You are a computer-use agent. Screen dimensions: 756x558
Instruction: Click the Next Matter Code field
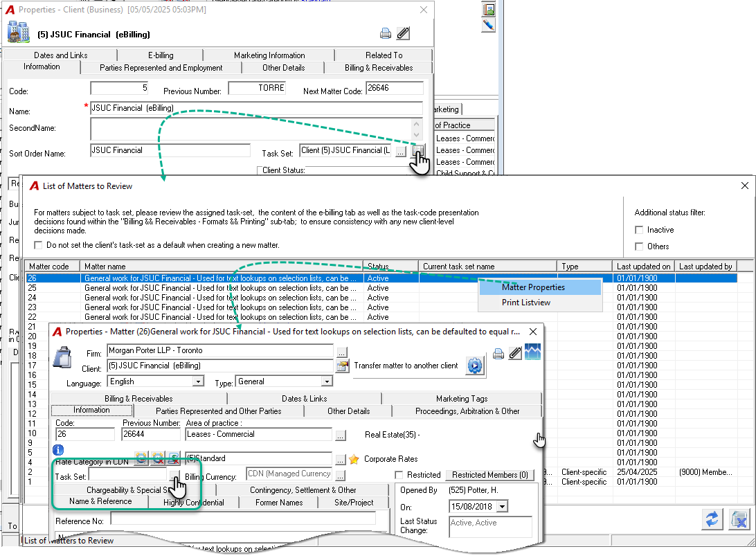click(395, 88)
